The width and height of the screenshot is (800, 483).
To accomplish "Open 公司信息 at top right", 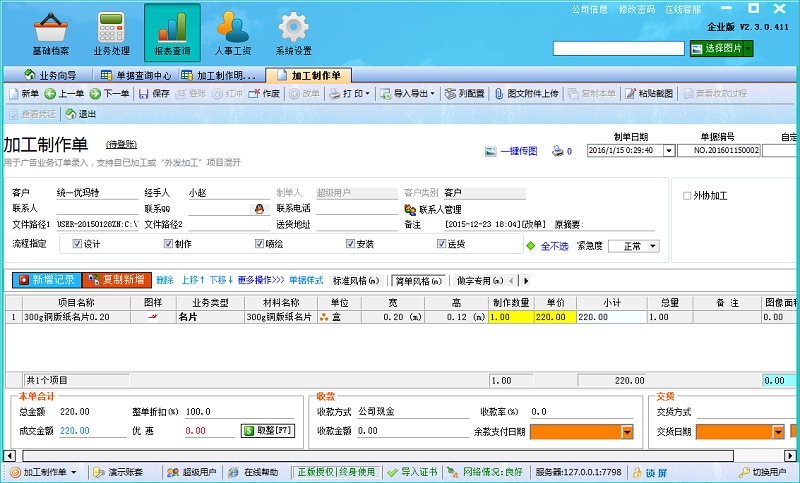I will coord(589,9).
